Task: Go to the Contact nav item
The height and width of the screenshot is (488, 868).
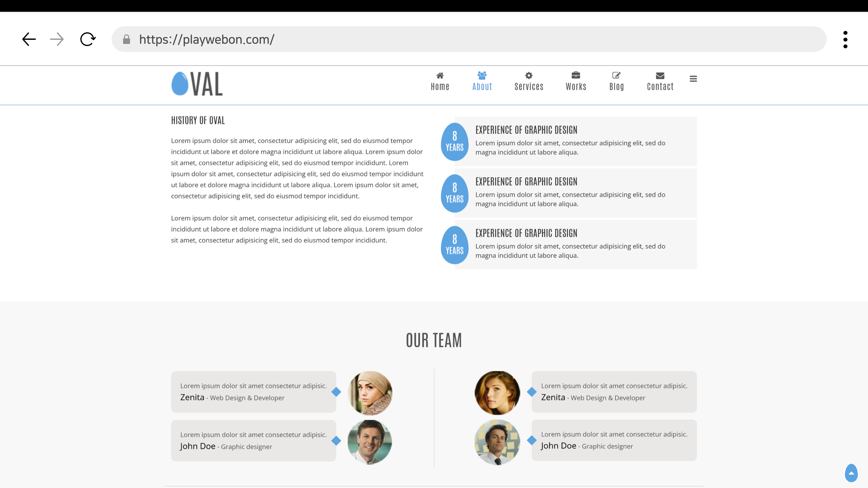Action: [x=660, y=82]
